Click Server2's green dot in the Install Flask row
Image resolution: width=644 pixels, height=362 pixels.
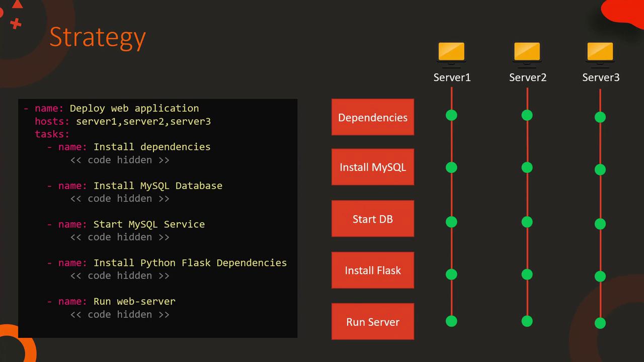pos(527,274)
